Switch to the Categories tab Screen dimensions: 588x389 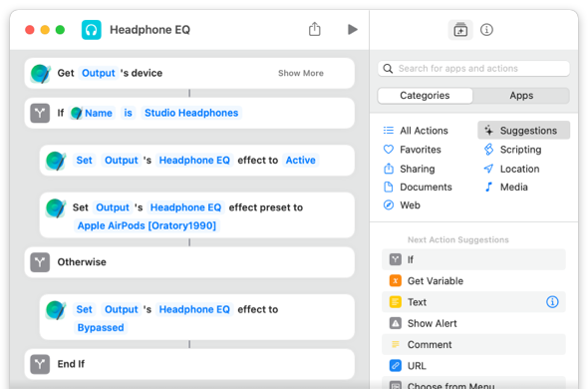pos(425,96)
